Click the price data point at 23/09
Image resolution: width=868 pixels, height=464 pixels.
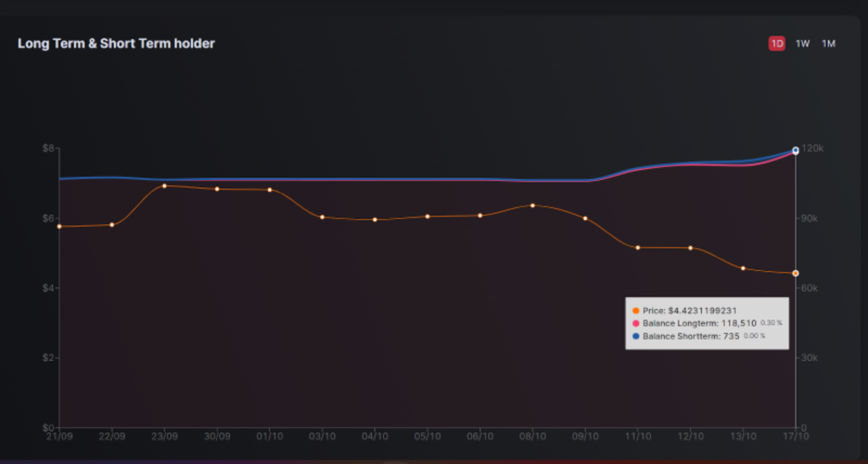point(164,186)
